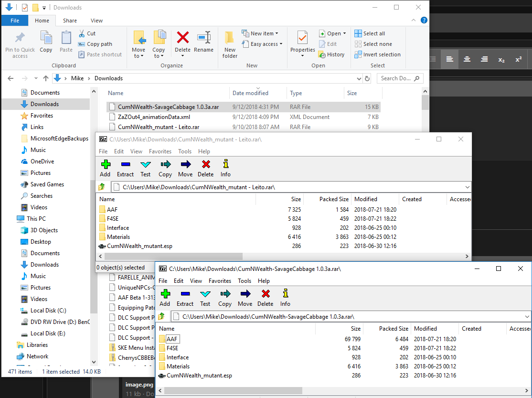Click Copy icon in Leito.rar 7-Zip window
Image resolution: width=532 pixels, height=398 pixels.
[166, 165]
